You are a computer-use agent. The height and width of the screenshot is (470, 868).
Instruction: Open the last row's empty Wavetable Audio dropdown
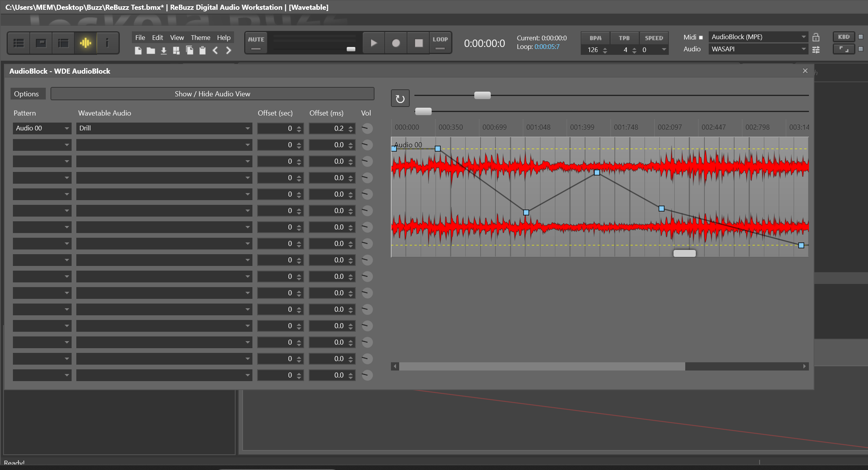(x=164, y=375)
